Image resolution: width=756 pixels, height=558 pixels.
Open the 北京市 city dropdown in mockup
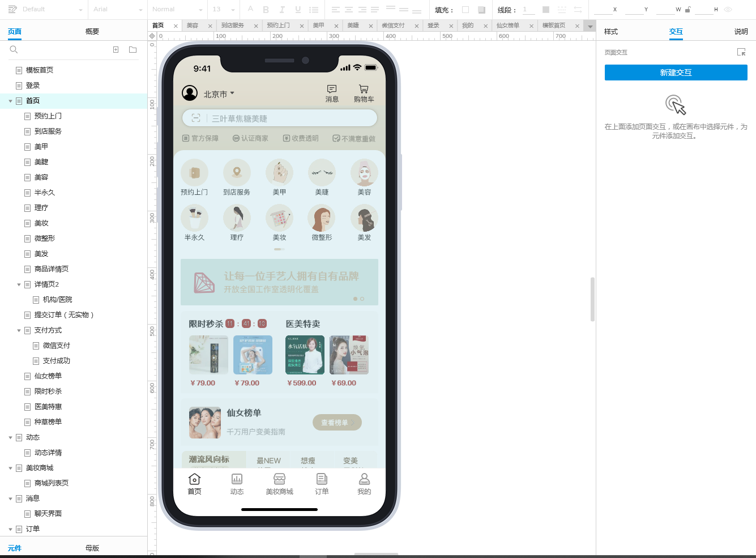(219, 94)
